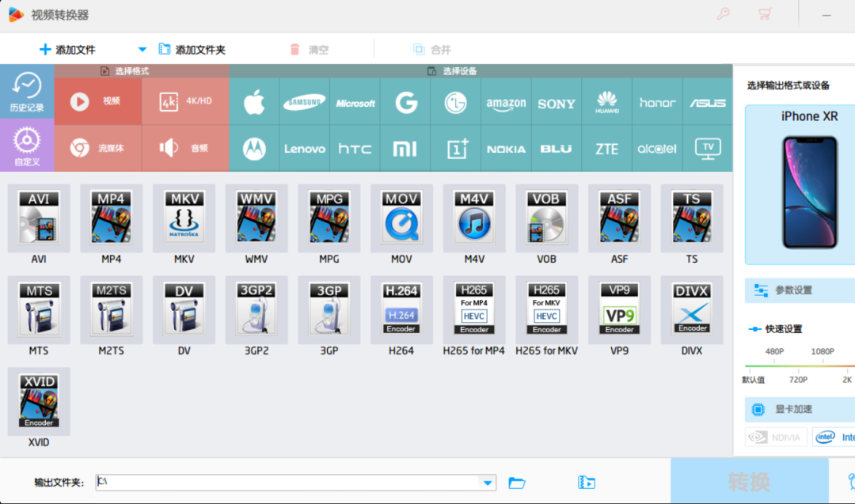Pick the VP9 encoder format
855x504 pixels.
click(619, 309)
